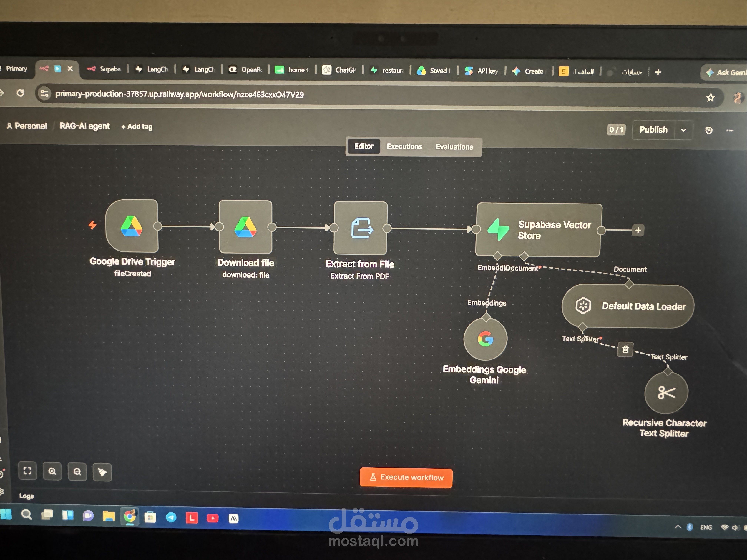Open workflow history clock icon

(709, 130)
